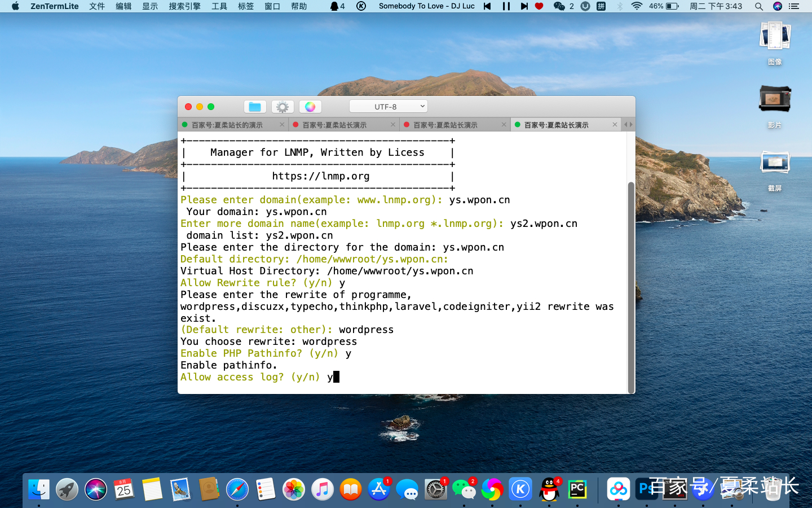Open Launchpad rocket in the Dock
This screenshot has height=508, width=812.
click(67, 489)
